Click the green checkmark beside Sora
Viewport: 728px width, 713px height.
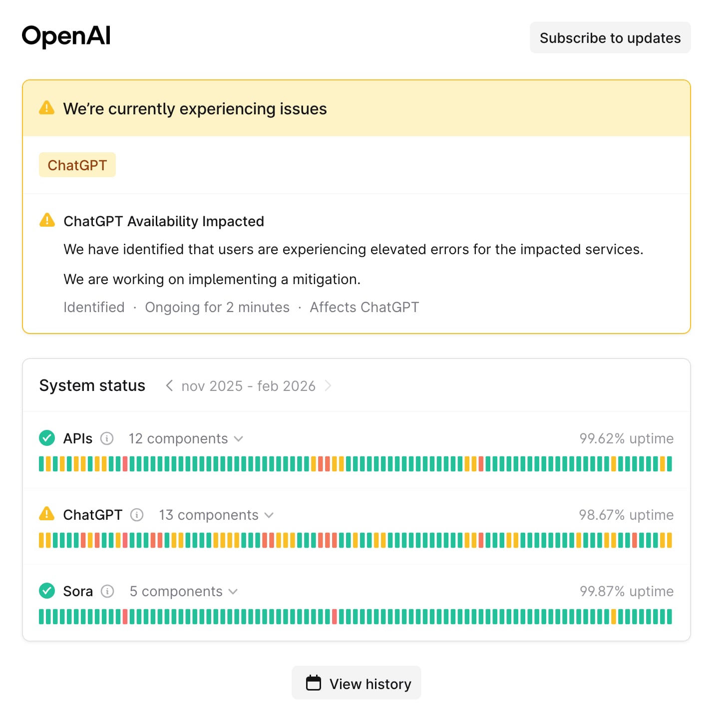(46, 591)
